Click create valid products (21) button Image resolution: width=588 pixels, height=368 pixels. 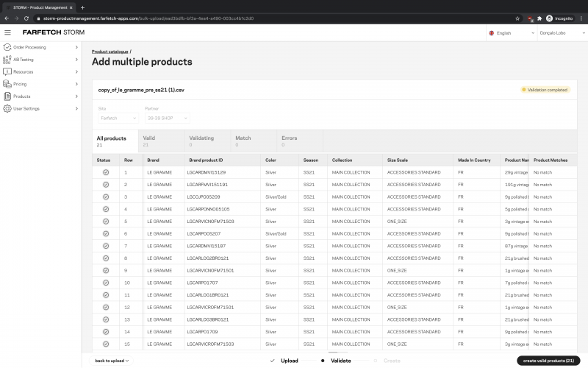(548, 361)
